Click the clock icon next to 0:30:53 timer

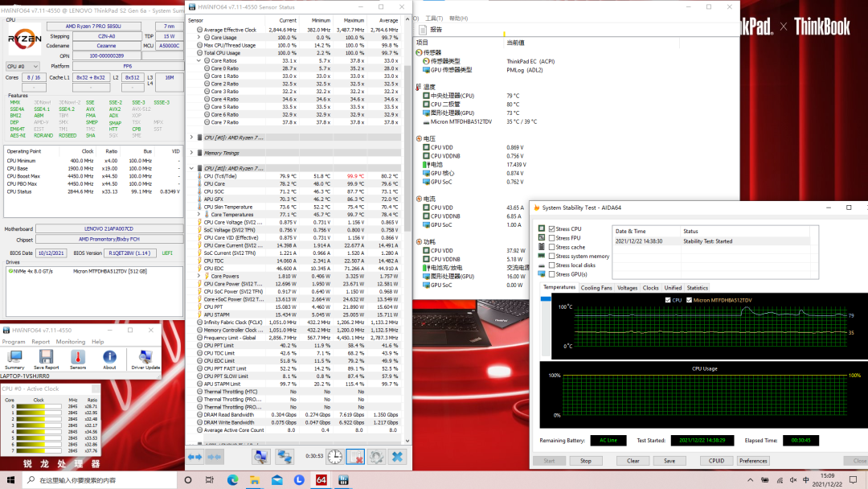(335, 456)
